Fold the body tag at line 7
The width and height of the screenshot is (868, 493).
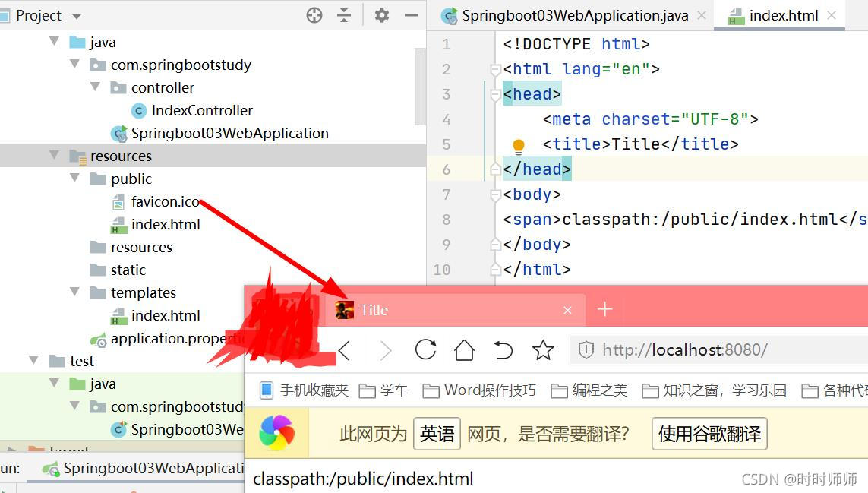[x=495, y=195]
